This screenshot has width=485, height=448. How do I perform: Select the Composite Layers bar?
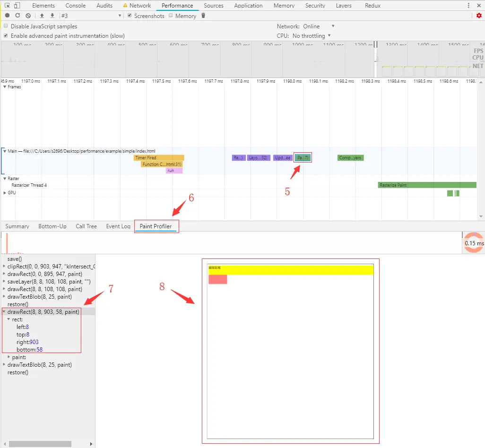[x=350, y=158]
